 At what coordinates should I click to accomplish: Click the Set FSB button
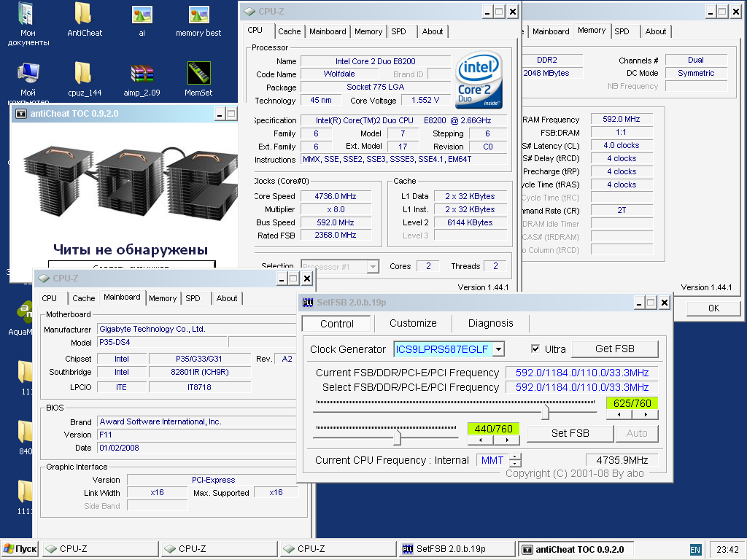pos(570,433)
